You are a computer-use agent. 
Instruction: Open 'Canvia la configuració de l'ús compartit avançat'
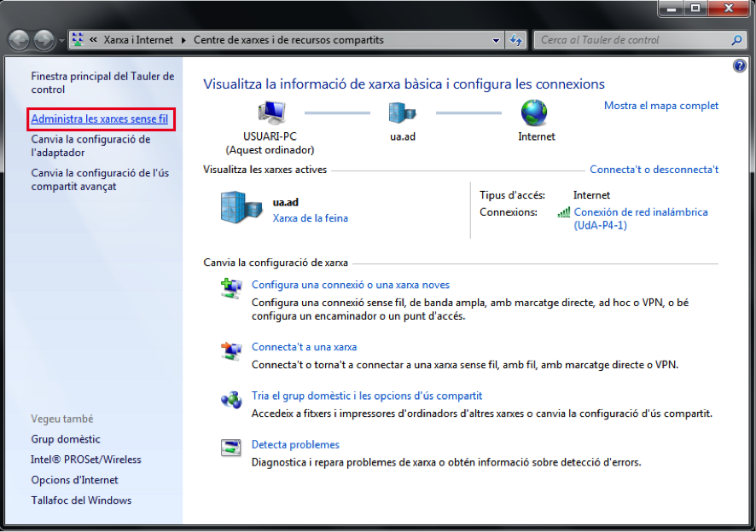tap(100, 180)
